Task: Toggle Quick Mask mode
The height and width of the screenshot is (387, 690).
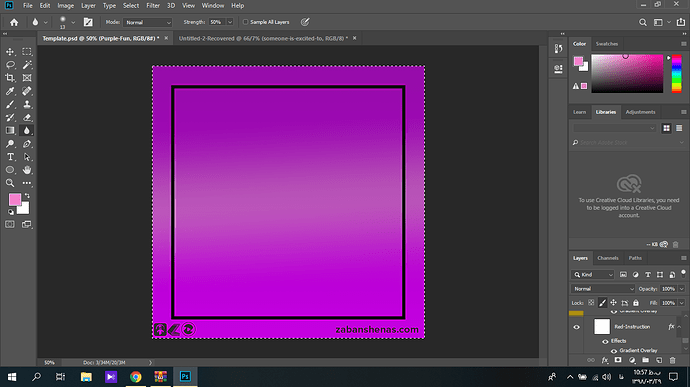Action: click(x=10, y=225)
